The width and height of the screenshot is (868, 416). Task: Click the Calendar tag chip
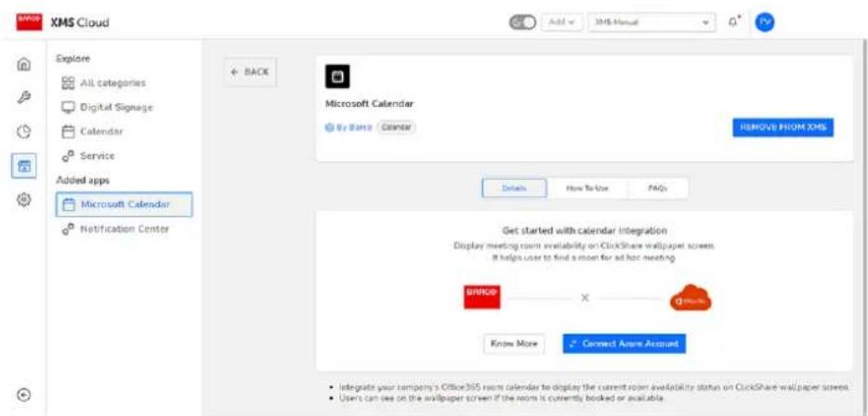tap(396, 127)
